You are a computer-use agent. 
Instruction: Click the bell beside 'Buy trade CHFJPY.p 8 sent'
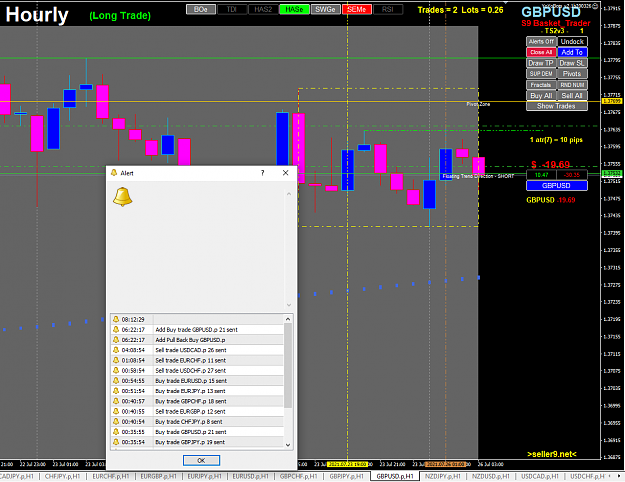[x=116, y=421]
